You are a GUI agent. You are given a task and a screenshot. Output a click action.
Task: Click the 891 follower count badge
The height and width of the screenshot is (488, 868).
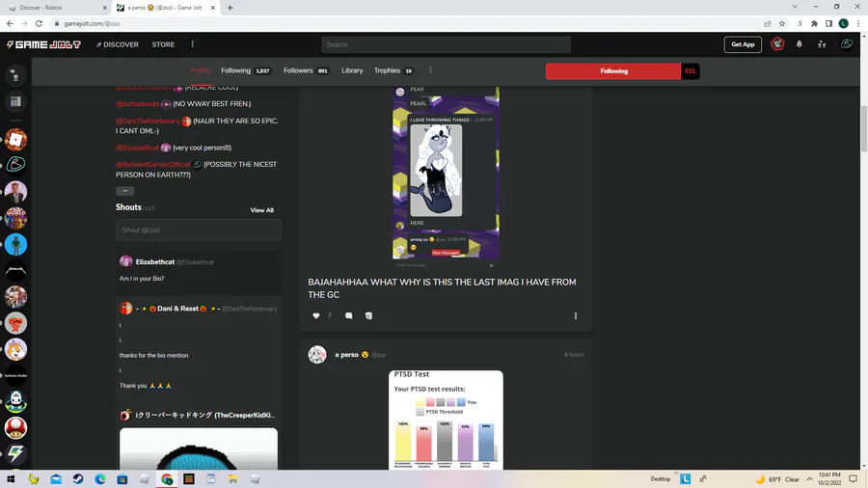pos(690,71)
